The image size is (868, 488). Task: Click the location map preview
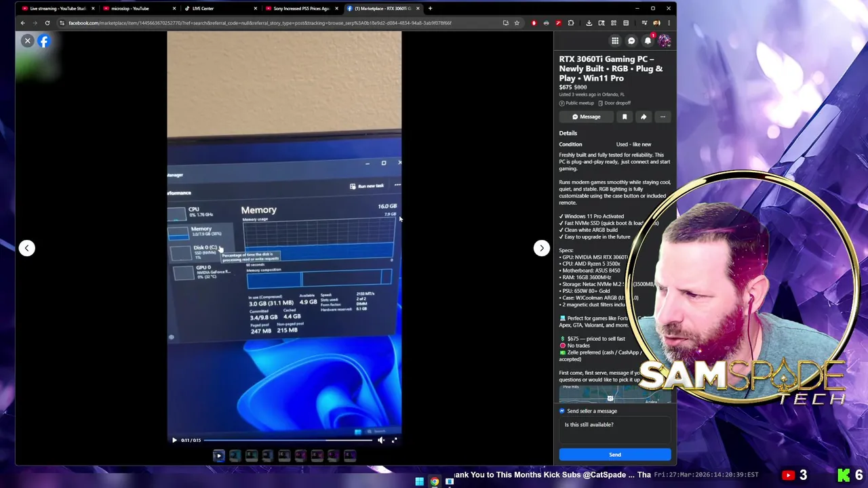tap(615, 394)
